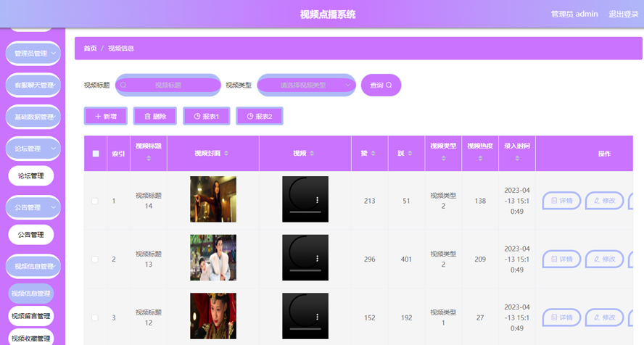644x345 pixels.
Task: Check the checkbox for row 视频标题13
Action: point(95,259)
